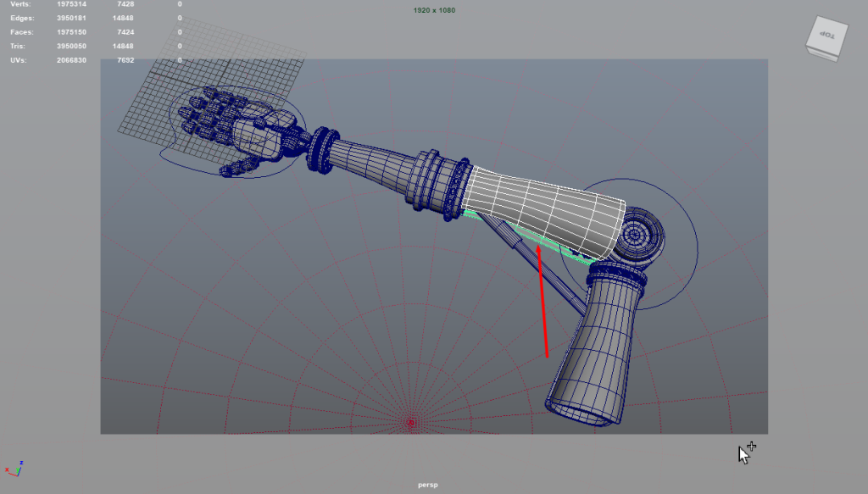Click the Verts total value 1975314

pyautogui.click(x=71, y=4)
